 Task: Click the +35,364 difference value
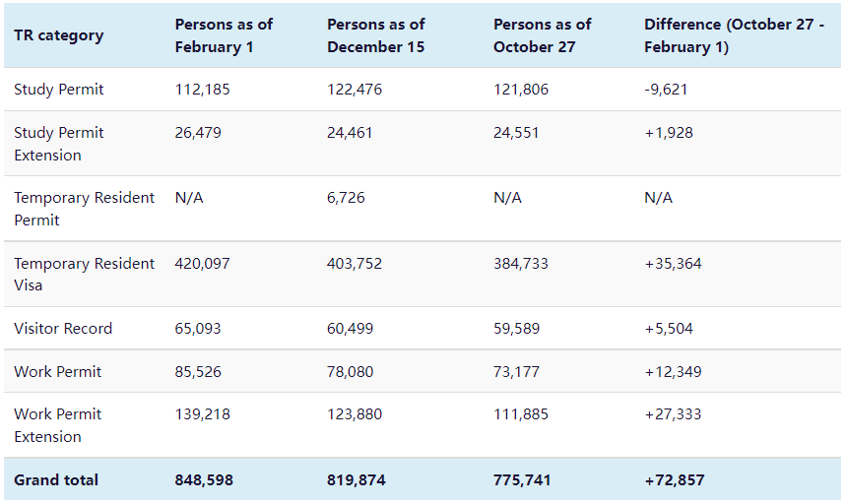coord(673,264)
